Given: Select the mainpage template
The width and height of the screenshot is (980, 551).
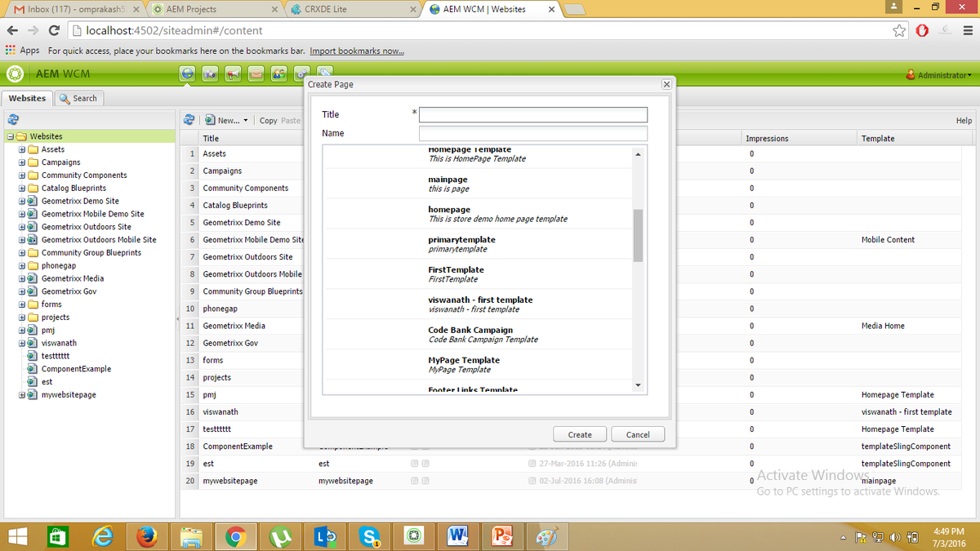Looking at the screenshot, I should pyautogui.click(x=479, y=184).
